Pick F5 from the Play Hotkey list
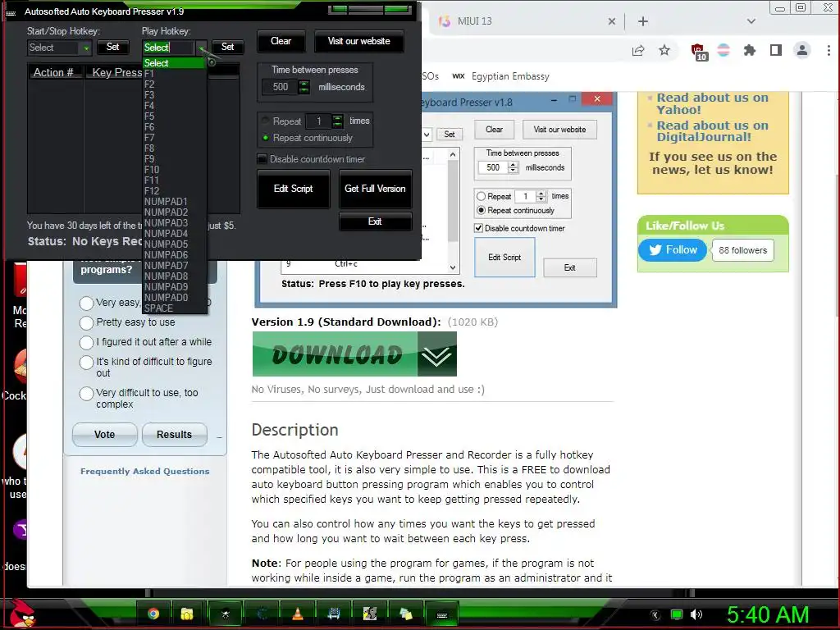Image resolution: width=840 pixels, height=630 pixels. pos(174,116)
